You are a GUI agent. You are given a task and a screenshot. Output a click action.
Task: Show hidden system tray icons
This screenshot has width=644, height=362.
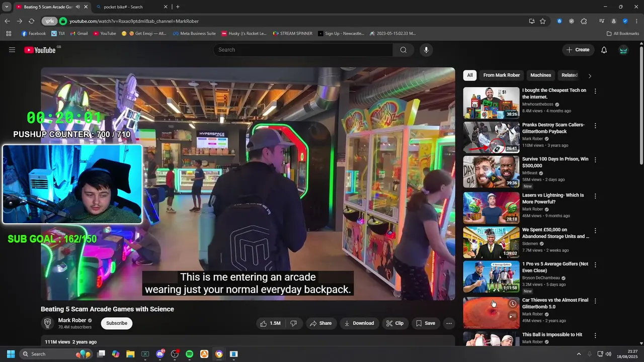(579, 354)
